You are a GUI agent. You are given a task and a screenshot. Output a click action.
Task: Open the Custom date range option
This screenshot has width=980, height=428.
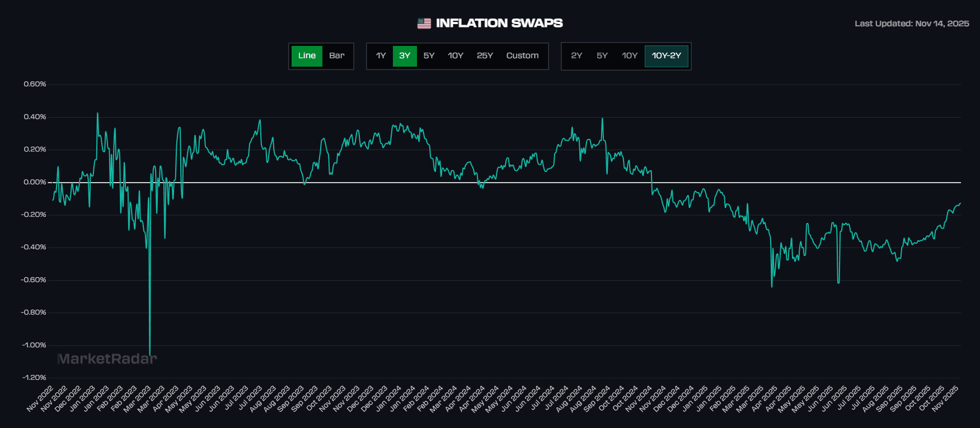[522, 56]
